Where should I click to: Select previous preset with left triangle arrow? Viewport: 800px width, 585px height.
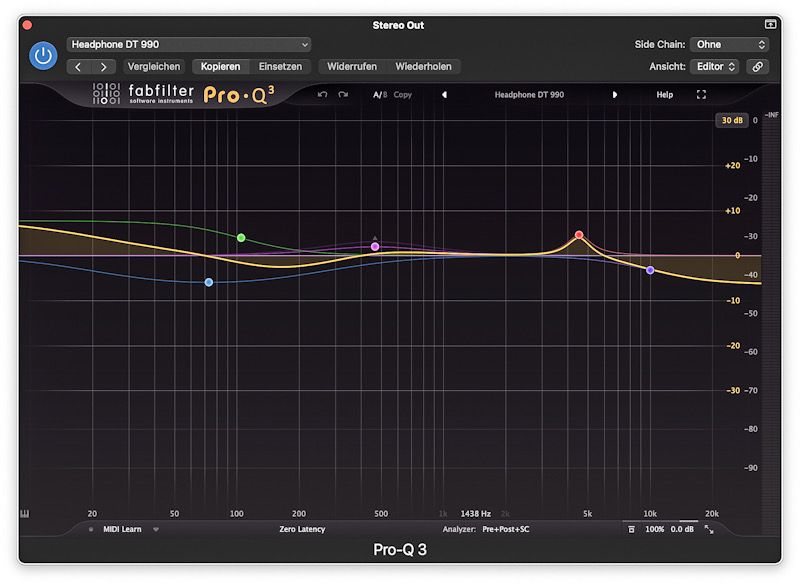[444, 95]
